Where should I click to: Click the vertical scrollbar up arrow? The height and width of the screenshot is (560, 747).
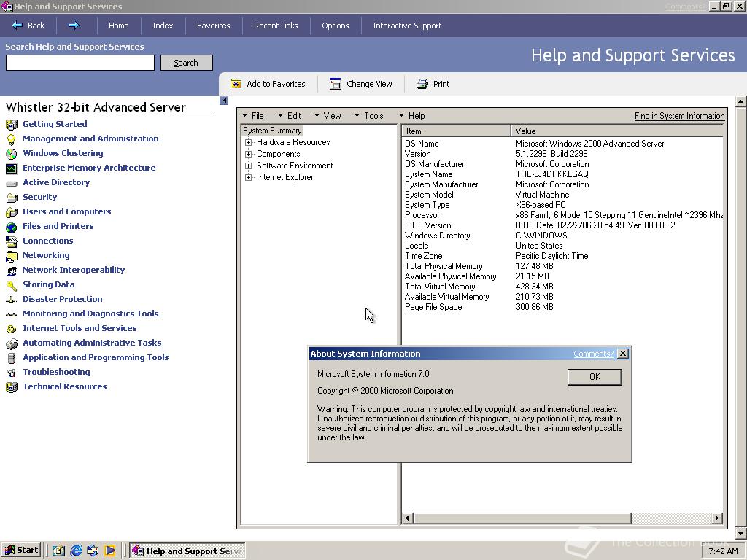[x=741, y=101]
